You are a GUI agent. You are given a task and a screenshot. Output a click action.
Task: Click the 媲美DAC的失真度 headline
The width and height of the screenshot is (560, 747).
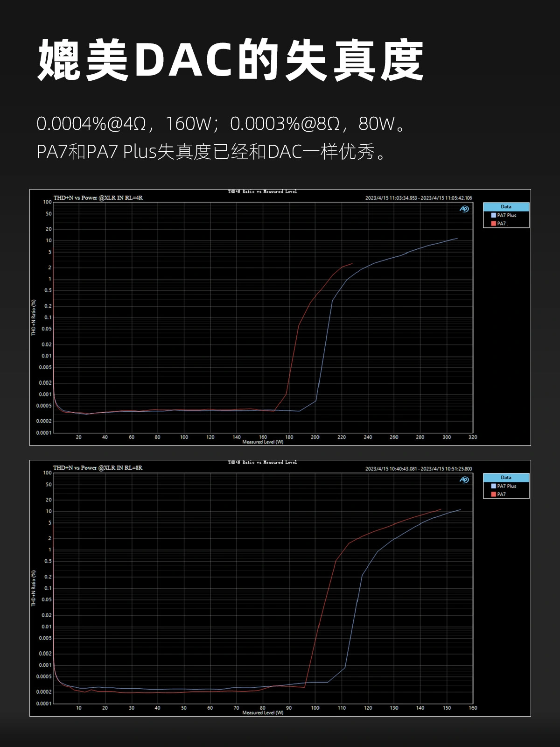231,61
